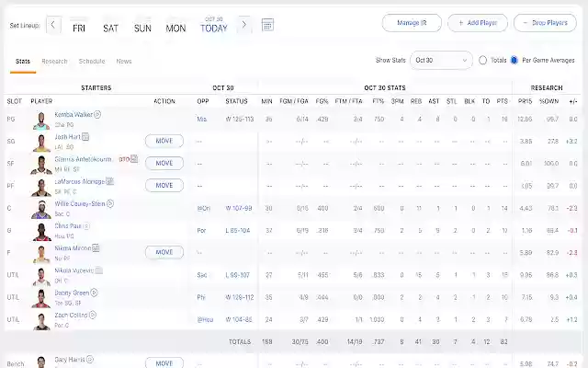The height and width of the screenshot is (368, 588).
Task: Click the DTD injury tag on Giannis
Action: click(x=124, y=159)
